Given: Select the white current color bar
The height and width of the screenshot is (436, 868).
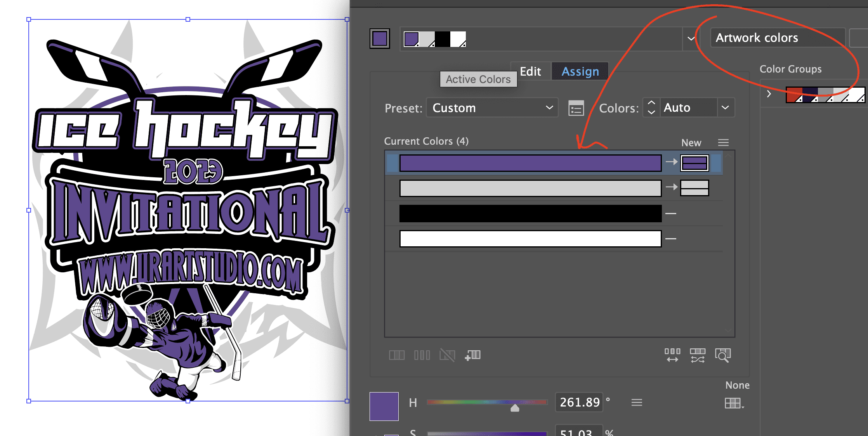Looking at the screenshot, I should coord(530,239).
